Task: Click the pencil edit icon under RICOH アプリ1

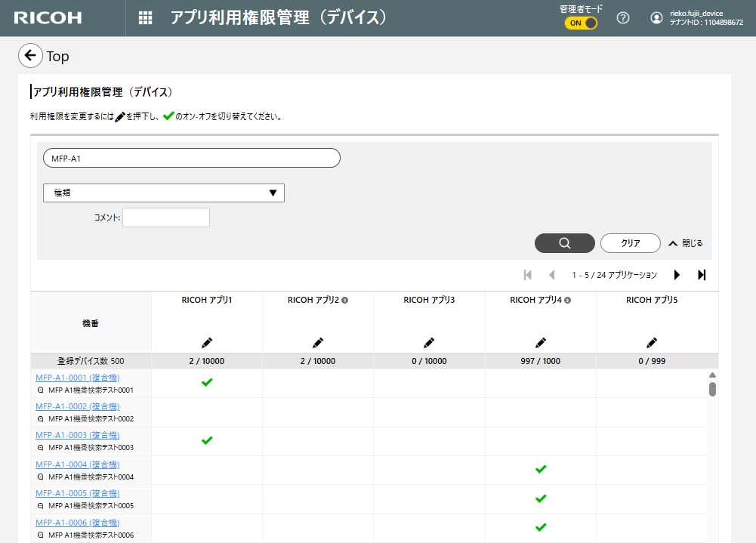Action: [x=207, y=342]
